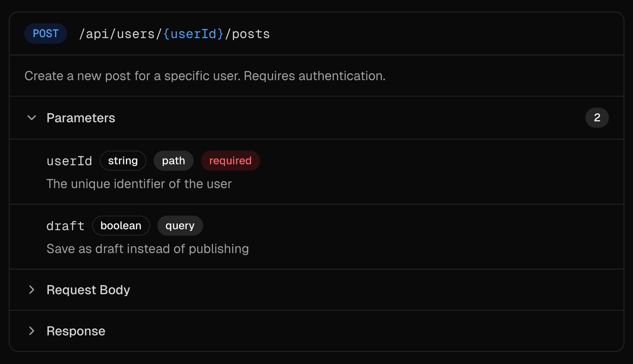Click the boolean type tag

[x=121, y=226]
